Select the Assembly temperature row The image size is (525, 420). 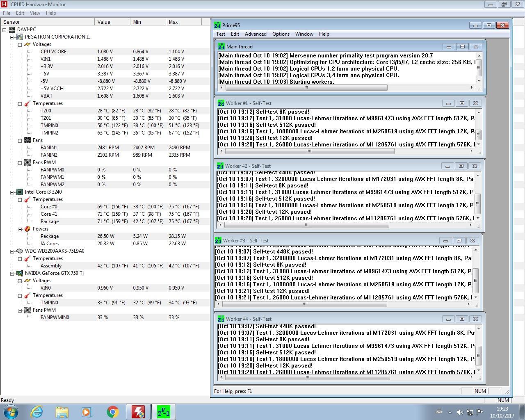click(x=105, y=266)
